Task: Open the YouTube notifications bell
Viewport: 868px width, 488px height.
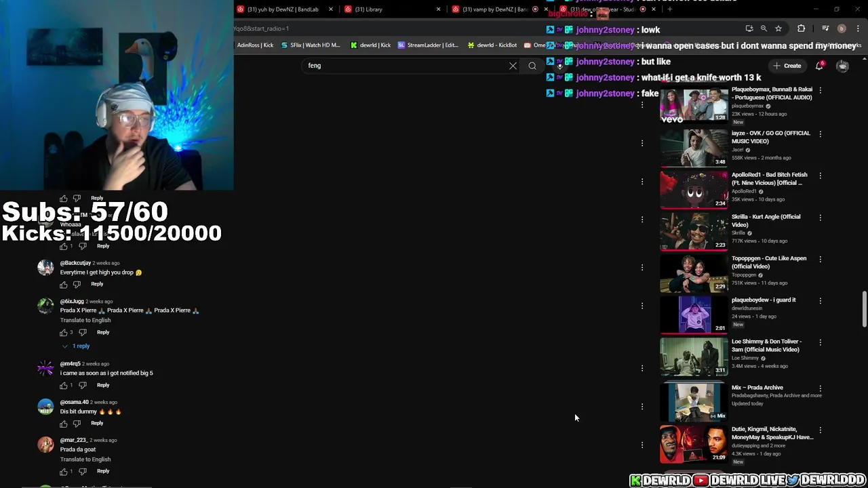Action: tap(820, 66)
